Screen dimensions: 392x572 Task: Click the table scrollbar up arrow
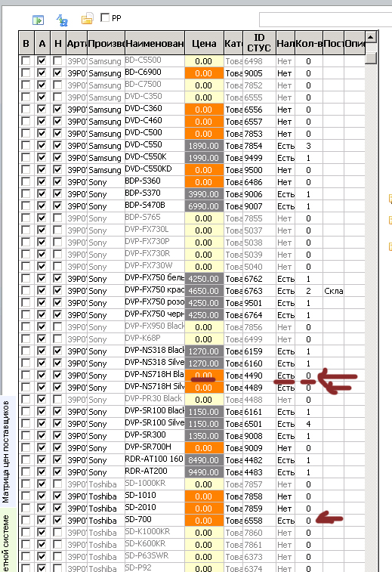[371, 37]
